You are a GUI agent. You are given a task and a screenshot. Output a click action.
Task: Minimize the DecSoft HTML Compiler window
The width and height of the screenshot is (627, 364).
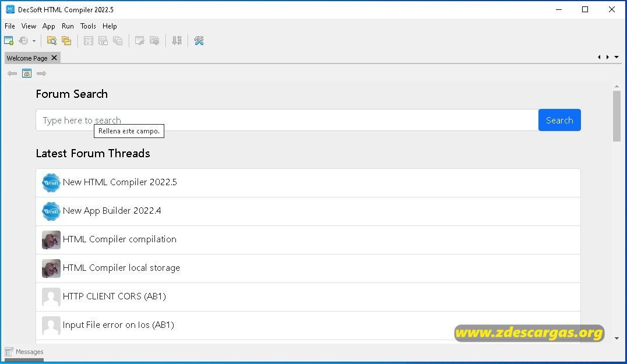[x=559, y=9]
